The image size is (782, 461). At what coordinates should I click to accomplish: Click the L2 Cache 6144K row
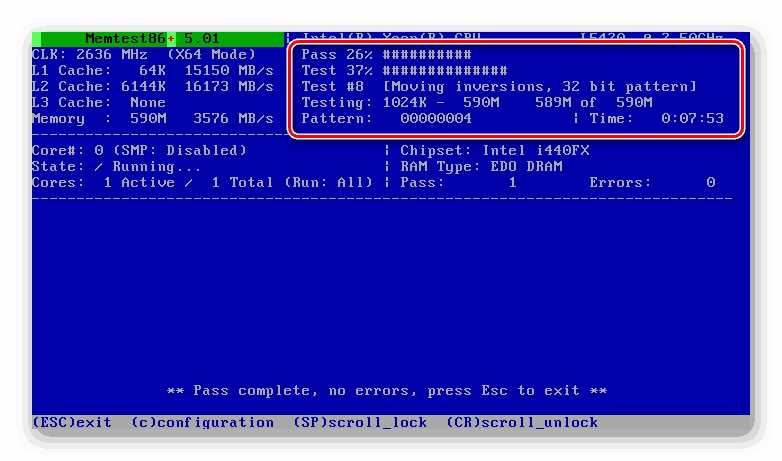(153, 86)
